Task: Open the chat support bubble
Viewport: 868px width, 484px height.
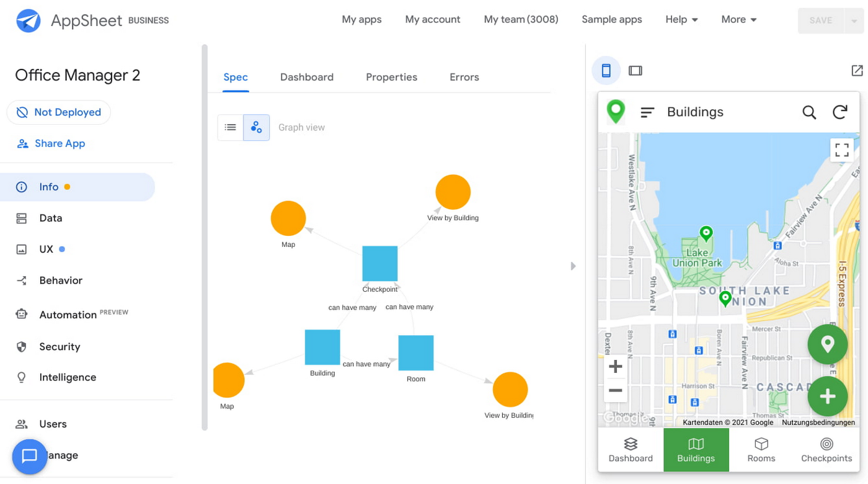Action: [x=30, y=457]
